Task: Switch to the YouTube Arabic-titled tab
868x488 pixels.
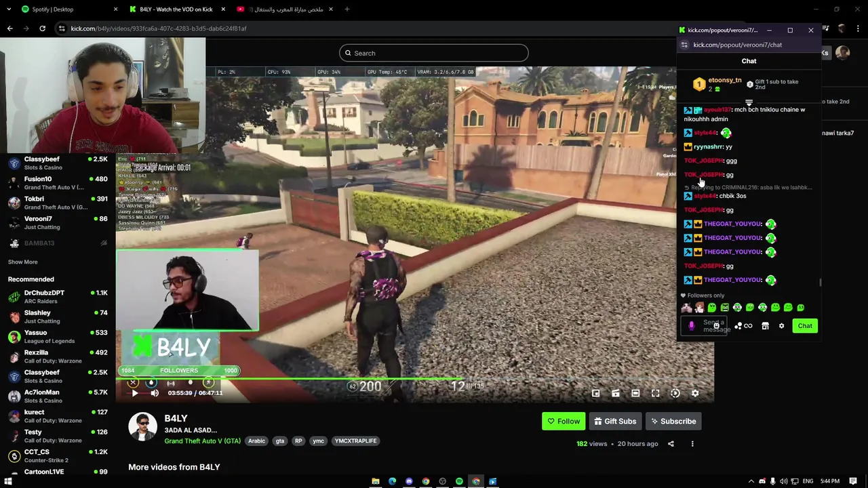Action: (285, 9)
